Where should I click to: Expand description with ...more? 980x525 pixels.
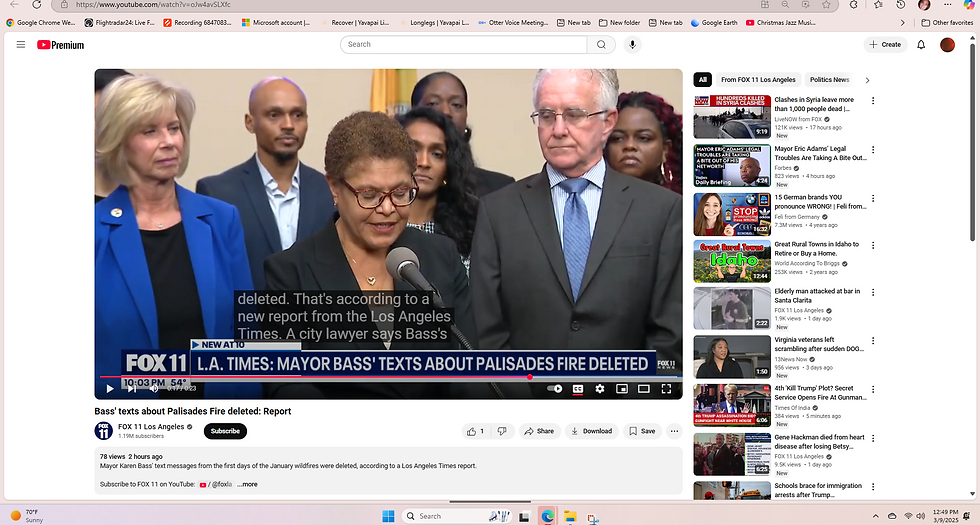247,484
